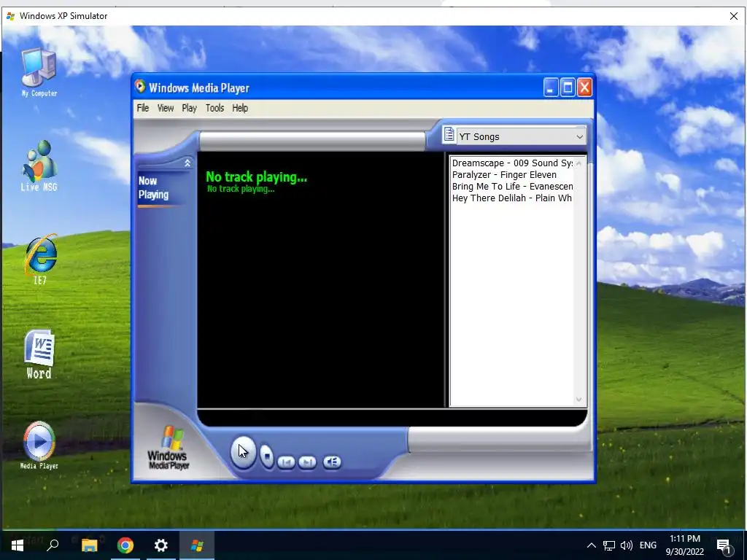
Task: Close the Windows Media Player window
Action: 584,87
